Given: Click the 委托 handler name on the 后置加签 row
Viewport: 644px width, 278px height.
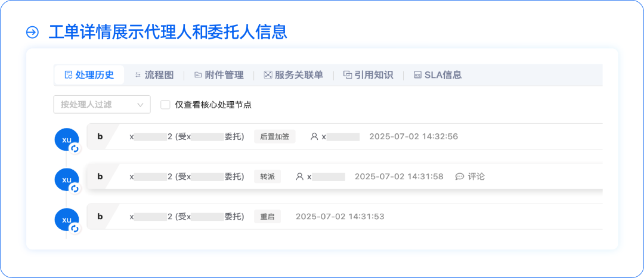Looking at the screenshot, I should tap(187, 136).
